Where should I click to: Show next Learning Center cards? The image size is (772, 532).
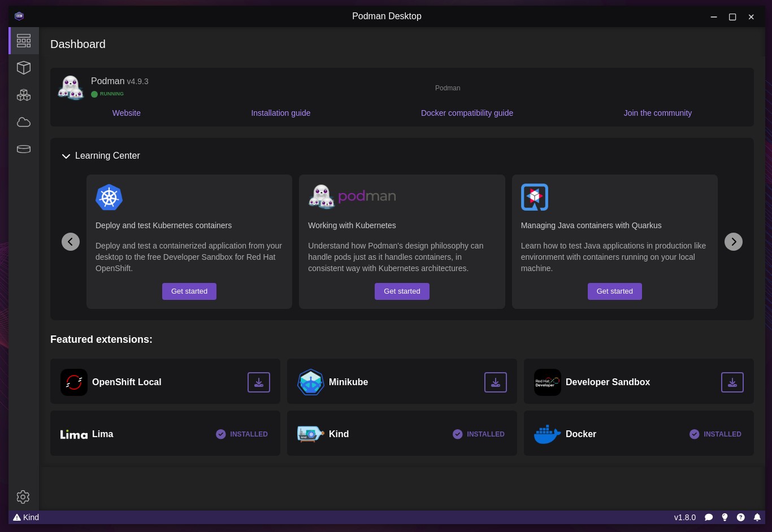click(x=734, y=242)
